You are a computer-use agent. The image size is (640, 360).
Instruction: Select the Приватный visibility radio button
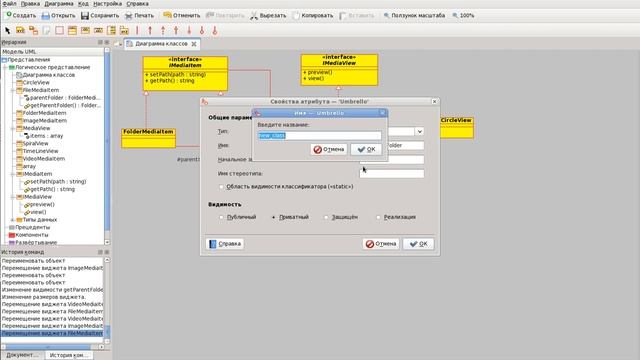click(273, 217)
